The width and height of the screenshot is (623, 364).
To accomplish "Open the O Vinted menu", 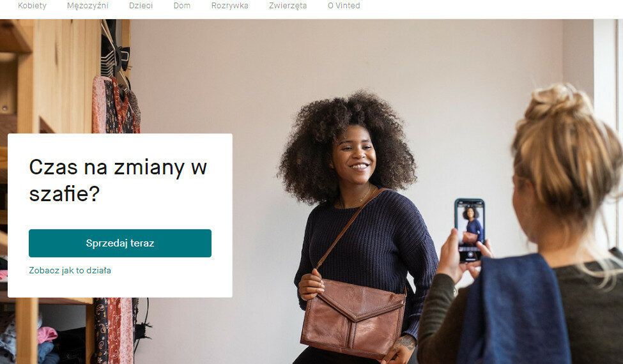I will (x=344, y=6).
